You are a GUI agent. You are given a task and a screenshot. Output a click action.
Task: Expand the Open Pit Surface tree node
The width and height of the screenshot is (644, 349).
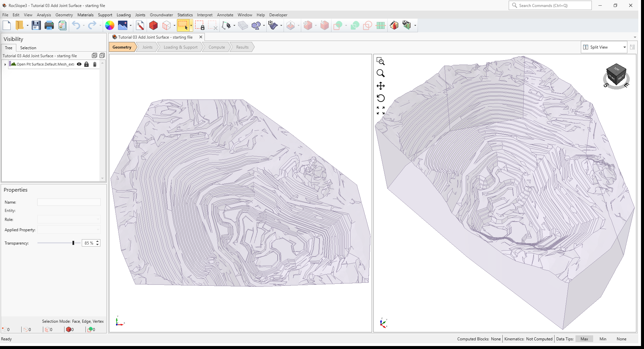tap(5, 64)
